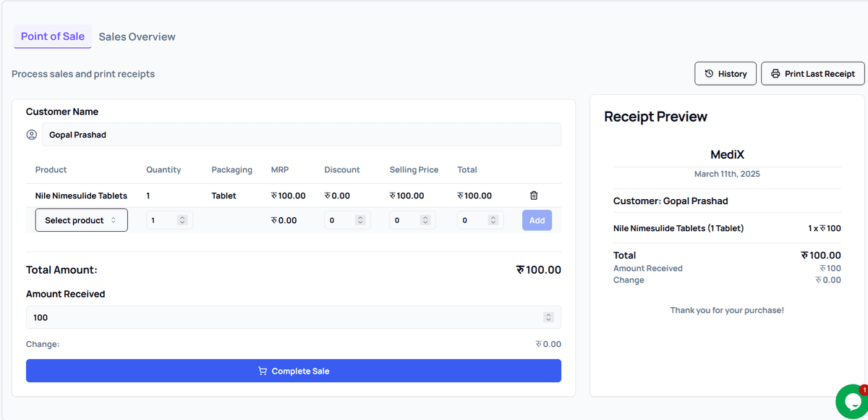Adjust the Amount Received stepper arrows
The height and width of the screenshot is (420, 868).
[x=548, y=317]
